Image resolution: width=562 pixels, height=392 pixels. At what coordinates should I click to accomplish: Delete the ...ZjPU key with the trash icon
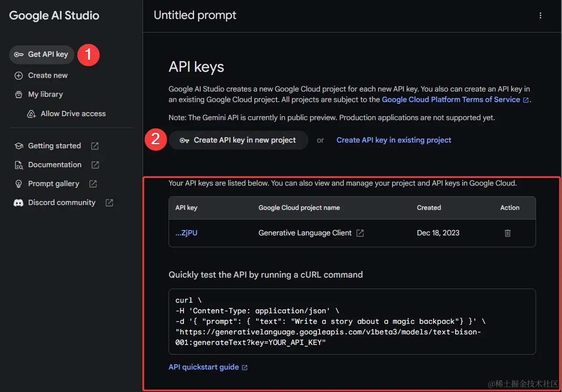(x=507, y=233)
